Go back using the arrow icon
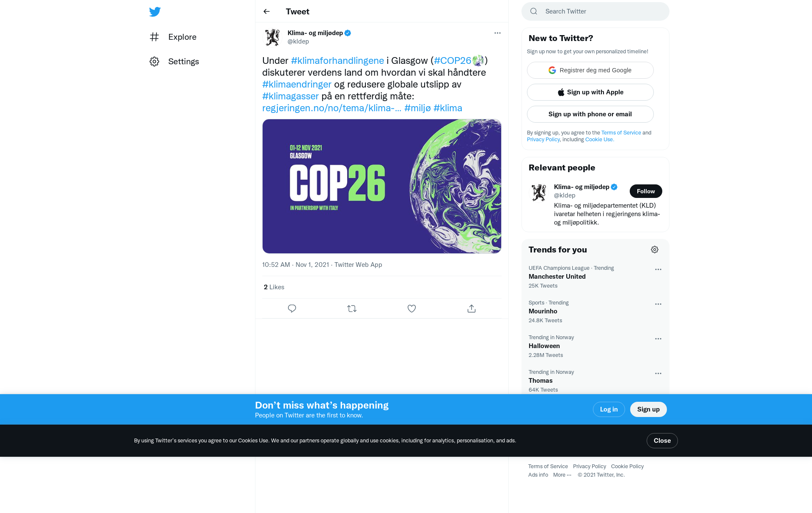 (x=266, y=11)
